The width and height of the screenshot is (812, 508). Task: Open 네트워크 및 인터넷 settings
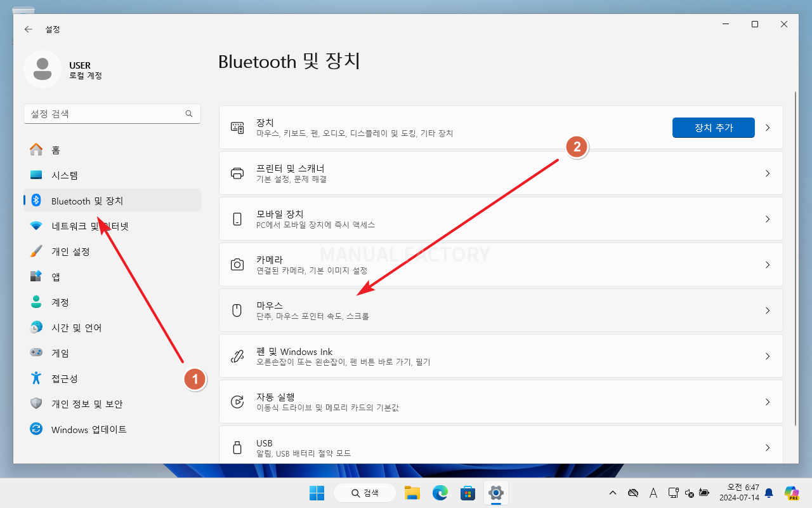112,226
